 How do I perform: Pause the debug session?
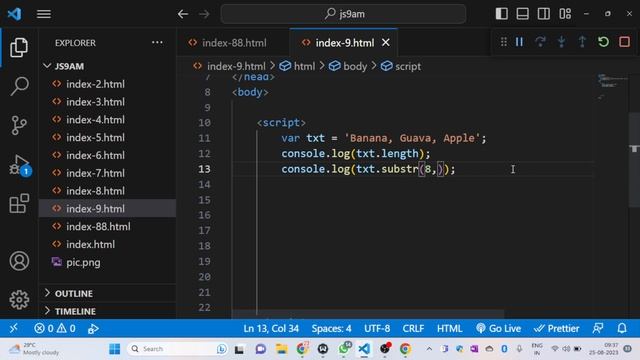(x=519, y=42)
